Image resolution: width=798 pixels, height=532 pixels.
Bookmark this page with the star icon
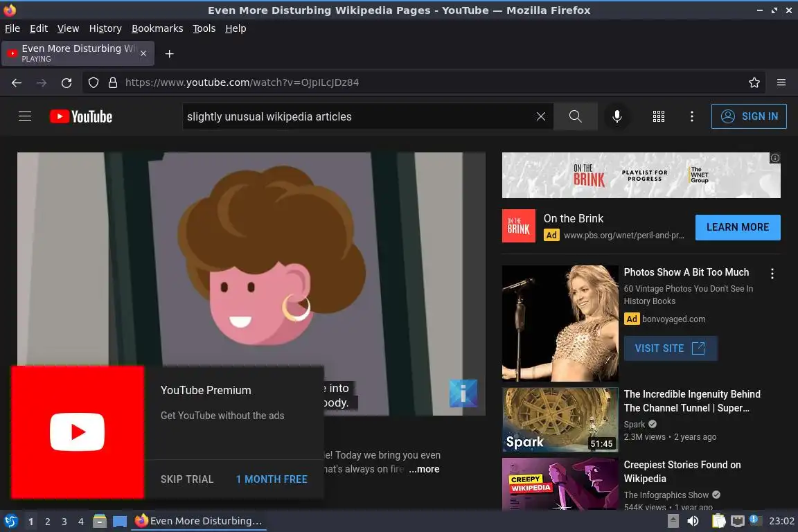click(x=754, y=82)
